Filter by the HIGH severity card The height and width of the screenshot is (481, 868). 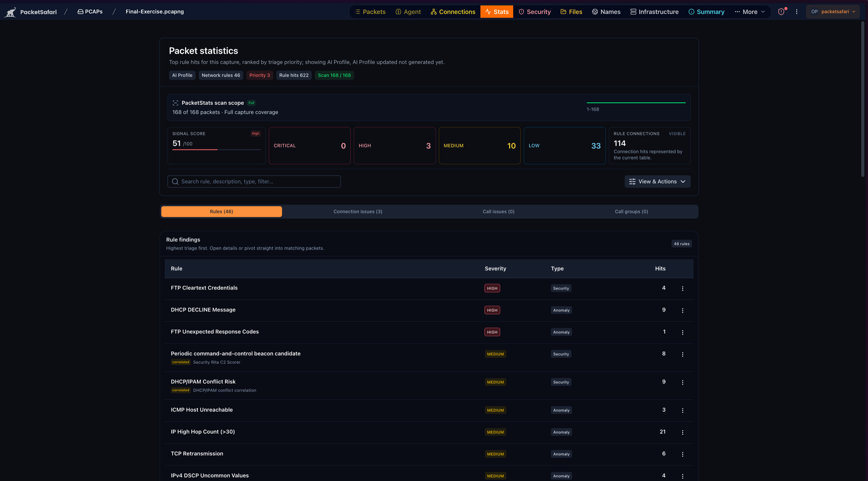[395, 146]
